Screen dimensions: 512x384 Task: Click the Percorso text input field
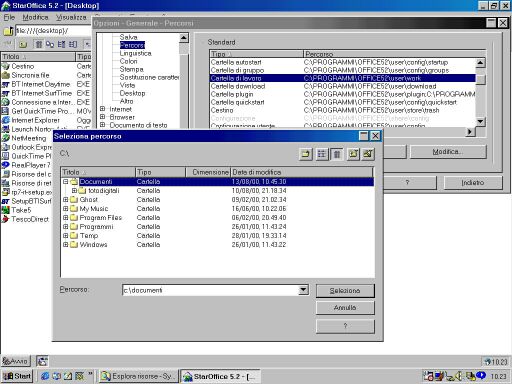[211, 290]
